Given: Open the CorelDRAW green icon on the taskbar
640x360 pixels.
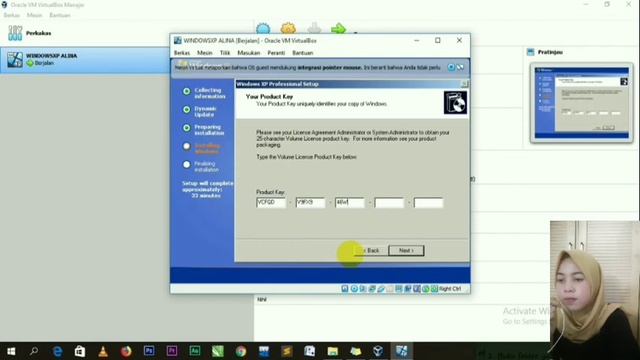Looking at the screenshot, I should coord(218,351).
